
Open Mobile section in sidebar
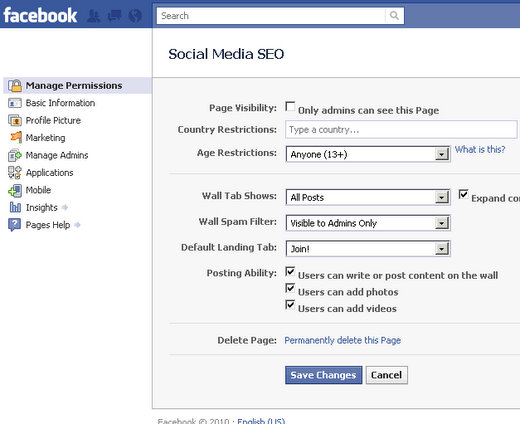pos(38,190)
